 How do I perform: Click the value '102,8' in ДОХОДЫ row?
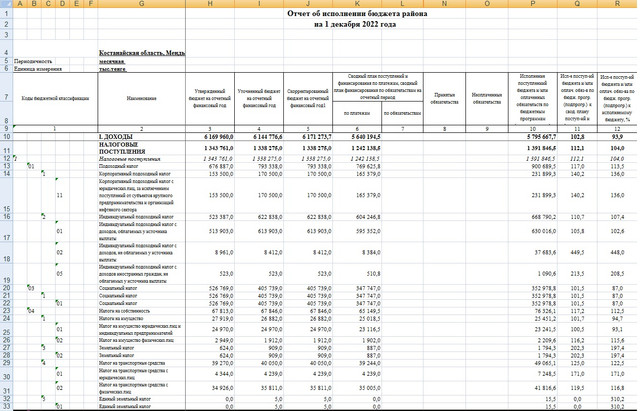(577, 136)
